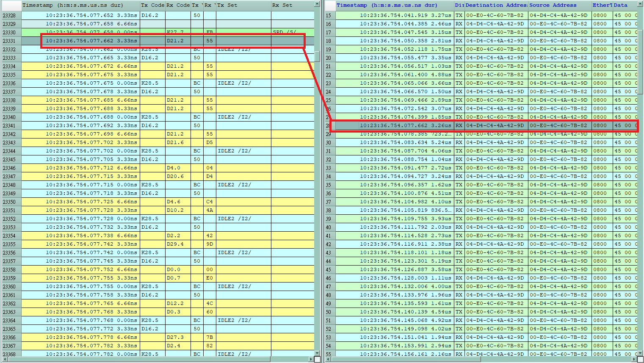Select timestamp 10:23:36.754.077.738 in left pane
This screenshot has height=363, width=644.
click(x=80, y=236)
